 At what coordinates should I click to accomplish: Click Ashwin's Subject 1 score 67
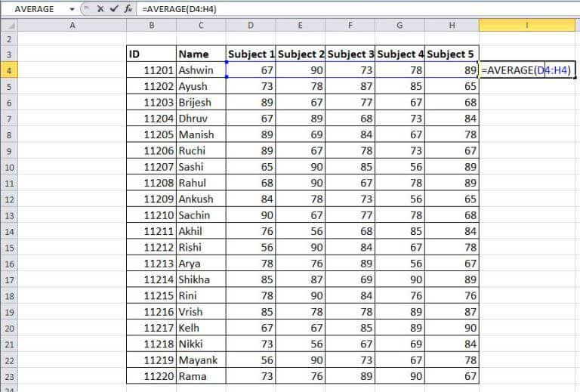[251, 70]
